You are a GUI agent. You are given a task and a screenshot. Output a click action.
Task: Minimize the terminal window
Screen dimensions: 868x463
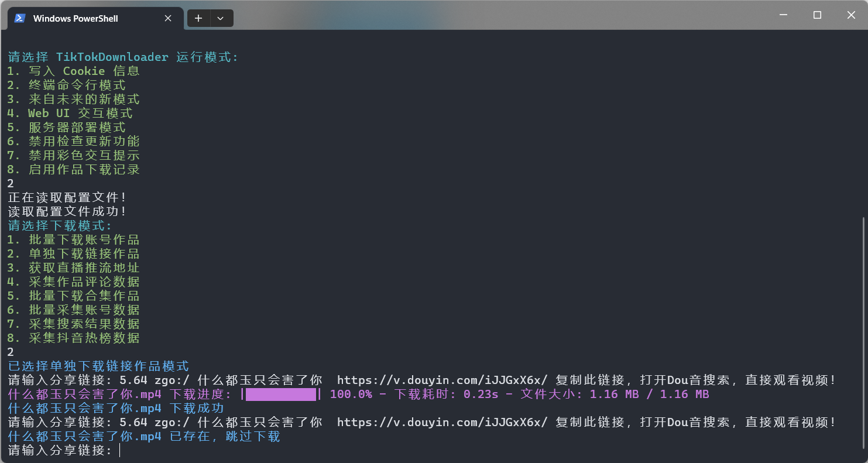click(783, 15)
